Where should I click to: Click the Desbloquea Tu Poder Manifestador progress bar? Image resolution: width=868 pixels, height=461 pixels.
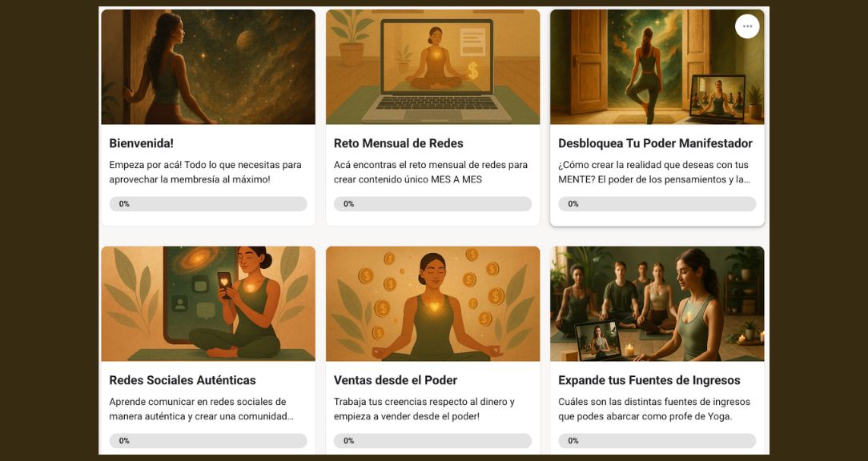pyautogui.click(x=657, y=203)
